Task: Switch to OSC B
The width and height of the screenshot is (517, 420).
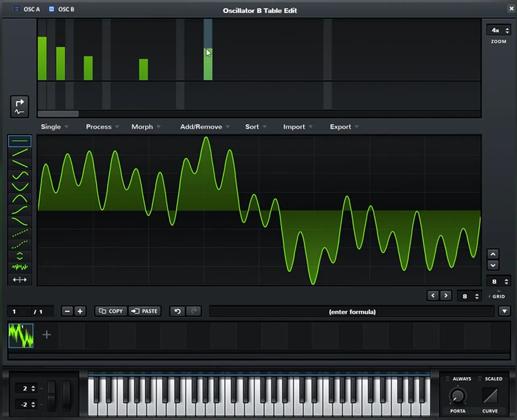Action: [61, 9]
